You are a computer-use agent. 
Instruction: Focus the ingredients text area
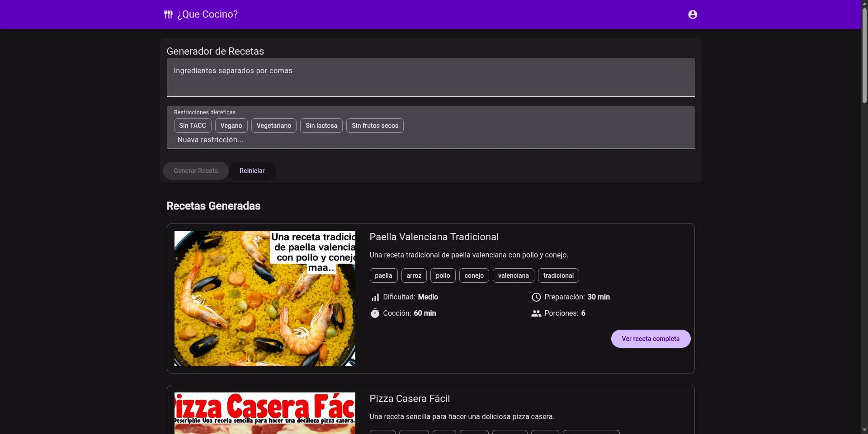coord(430,77)
